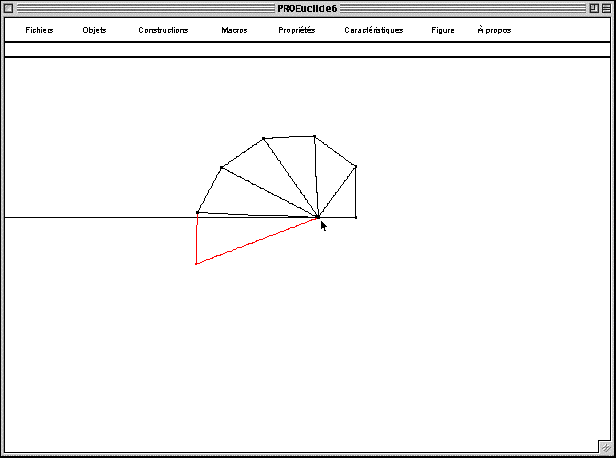The height and width of the screenshot is (458, 616).
Task: Open the Propriétés menu
Action: coord(296,30)
